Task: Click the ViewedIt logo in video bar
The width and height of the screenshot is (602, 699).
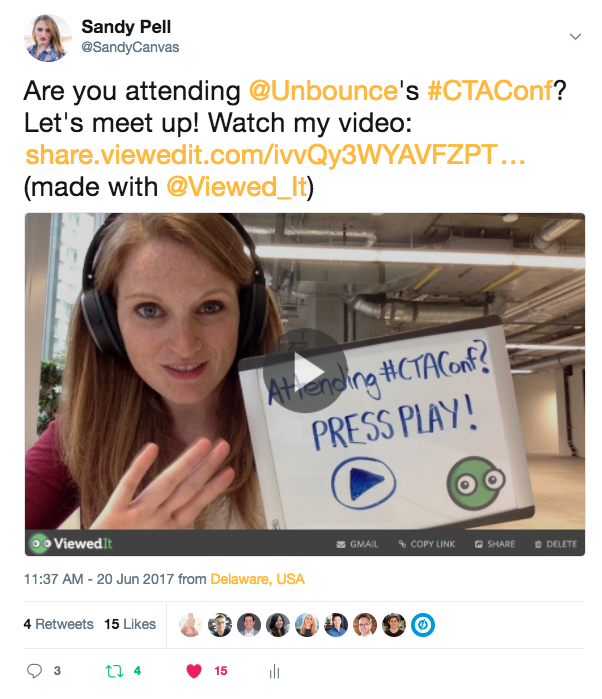Action: pos(71,543)
